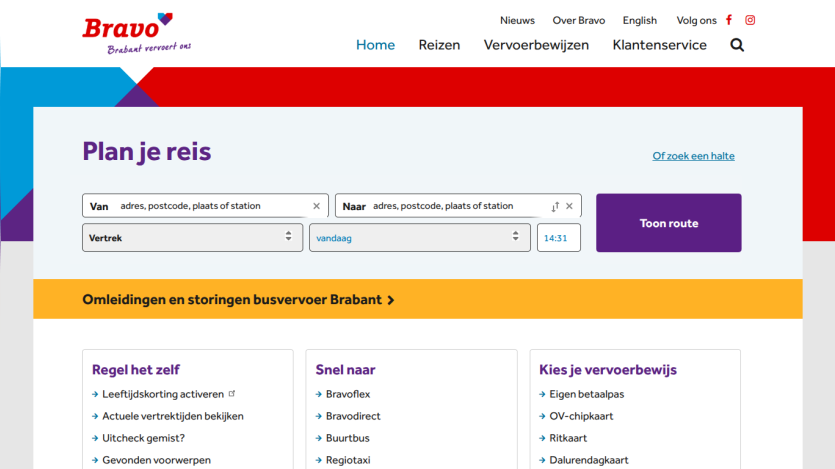This screenshot has width=835, height=469.
Task: Open the Reizen menu
Action: 439,45
